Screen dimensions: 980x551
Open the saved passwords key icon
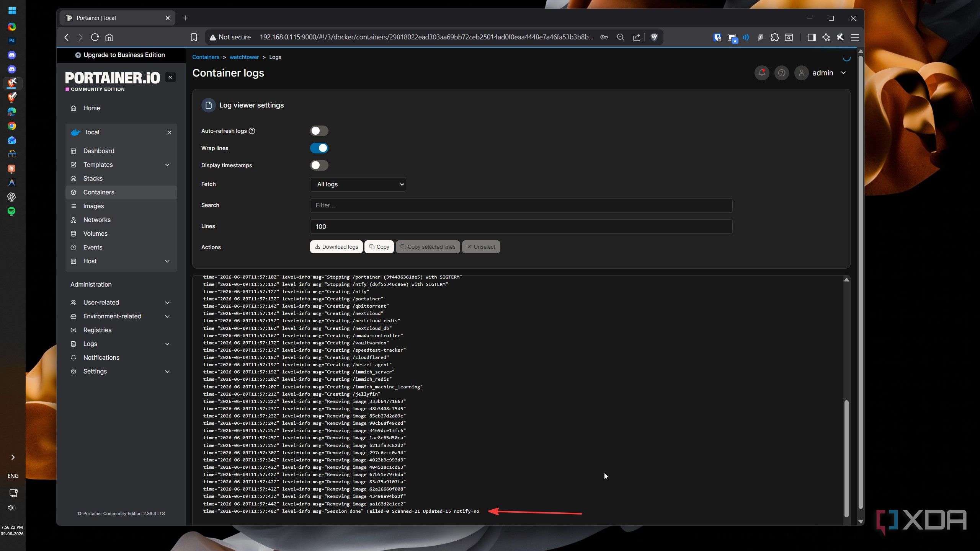point(604,37)
